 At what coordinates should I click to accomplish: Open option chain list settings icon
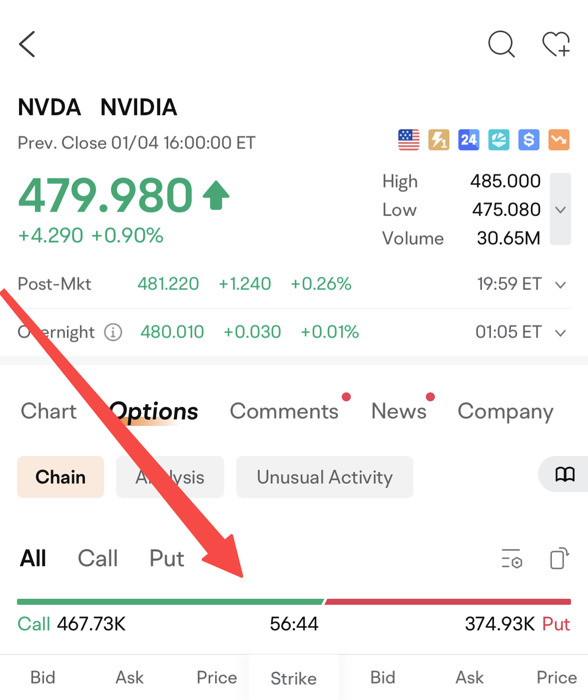[512, 559]
